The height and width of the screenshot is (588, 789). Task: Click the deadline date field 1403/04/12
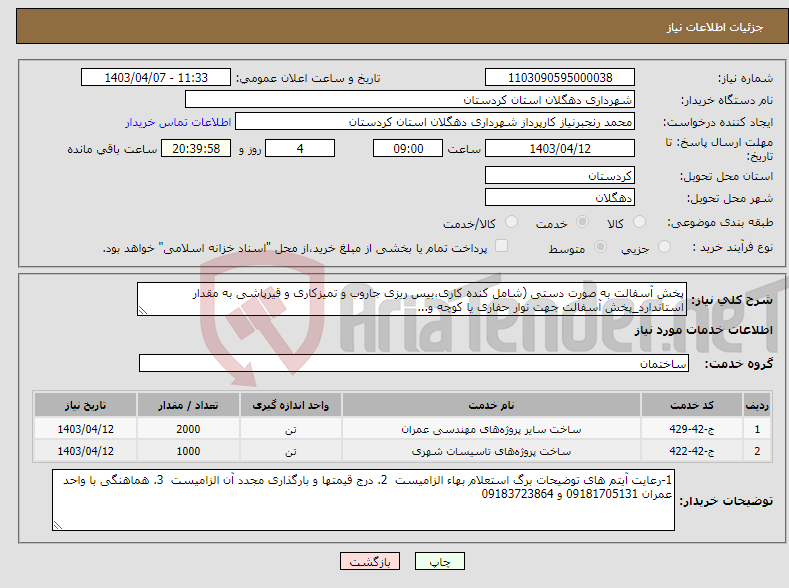pos(560,148)
